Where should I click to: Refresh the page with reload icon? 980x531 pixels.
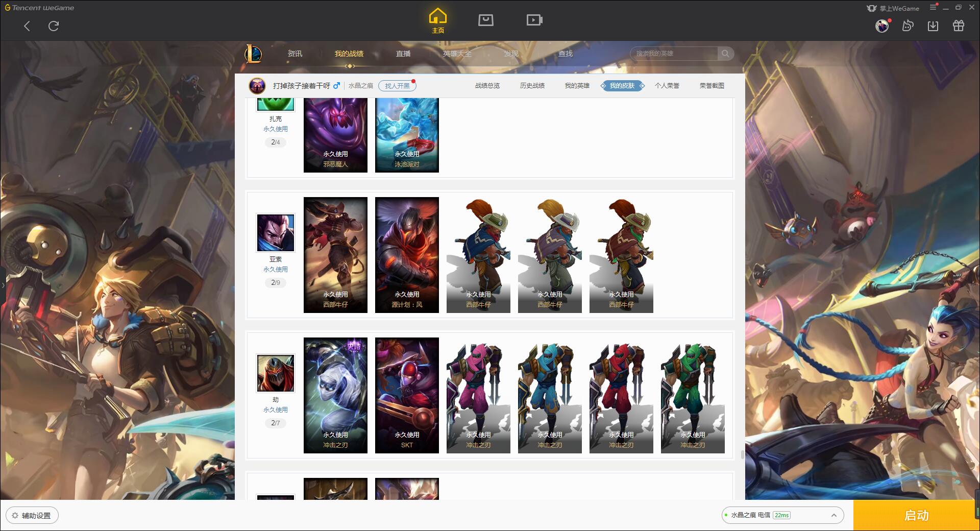tap(54, 26)
